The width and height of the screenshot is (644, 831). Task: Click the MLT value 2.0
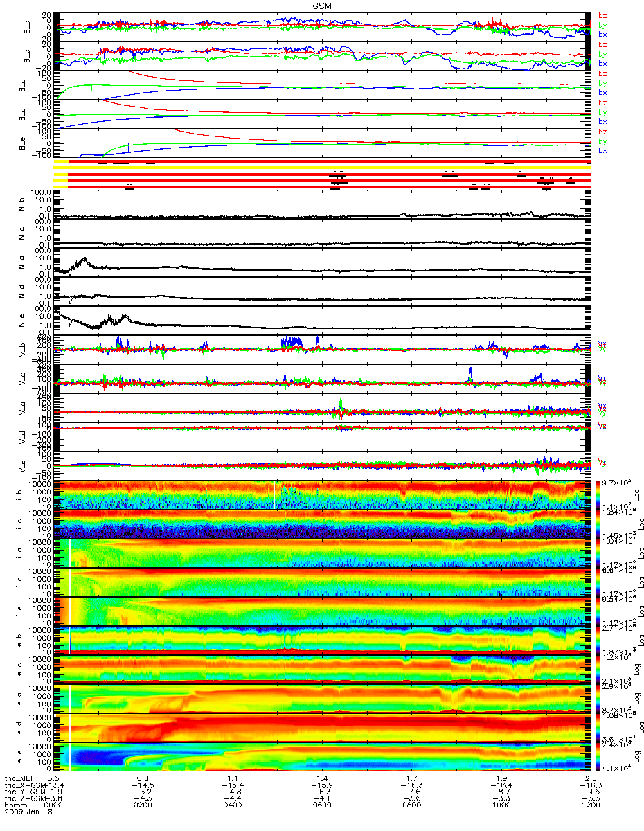[x=590, y=778]
